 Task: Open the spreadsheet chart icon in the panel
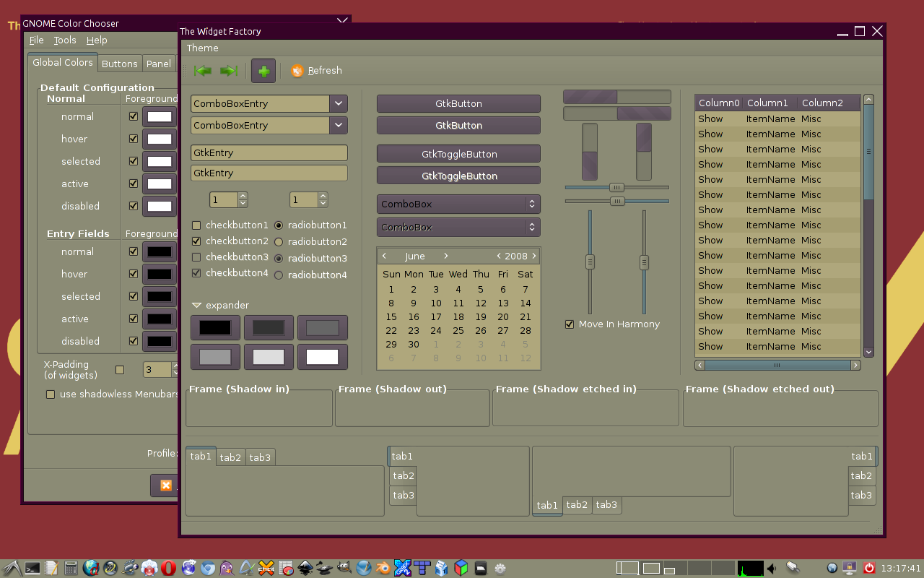(287, 568)
